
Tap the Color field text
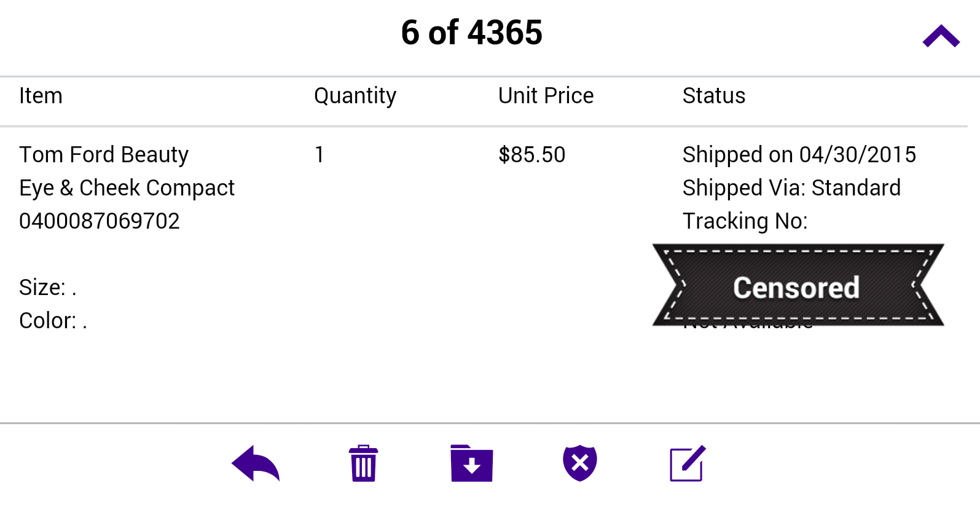[x=53, y=321]
